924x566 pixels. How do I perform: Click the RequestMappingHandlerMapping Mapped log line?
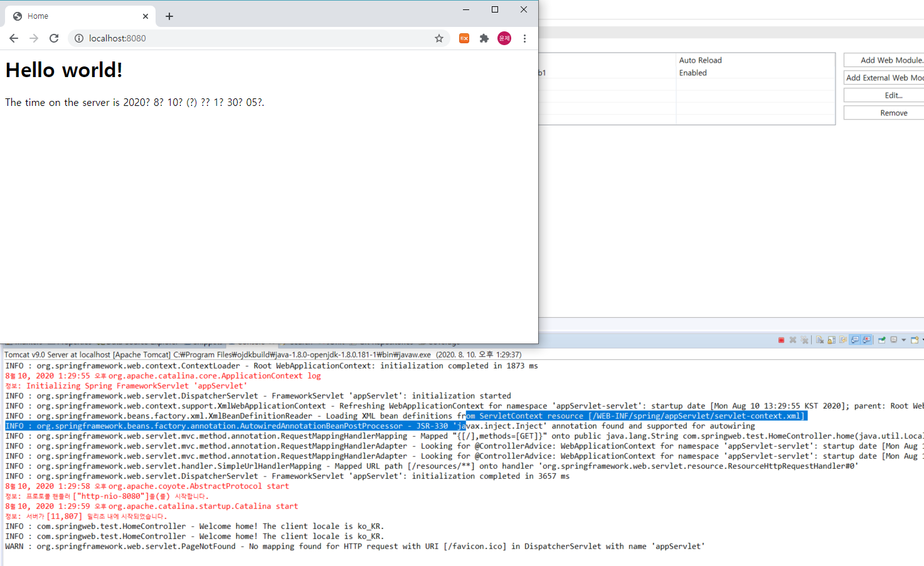pyautogui.click(x=464, y=436)
